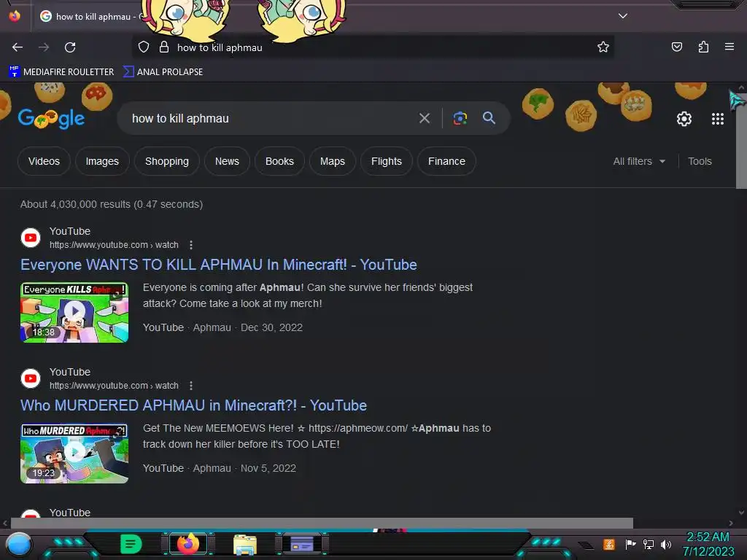This screenshot has width=747, height=560.
Task: Click YouTube favicon of second result
Action: 31,378
